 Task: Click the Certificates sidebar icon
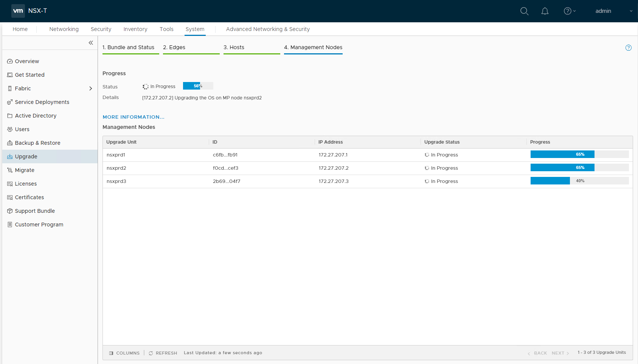[10, 197]
